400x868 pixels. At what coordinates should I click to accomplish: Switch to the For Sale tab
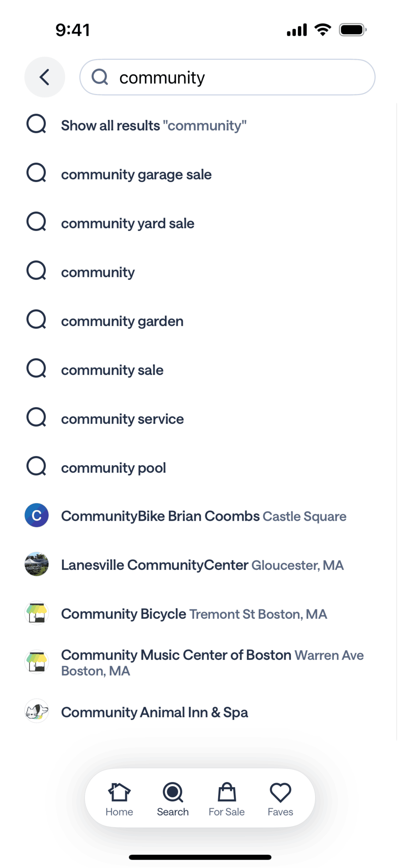point(227,799)
